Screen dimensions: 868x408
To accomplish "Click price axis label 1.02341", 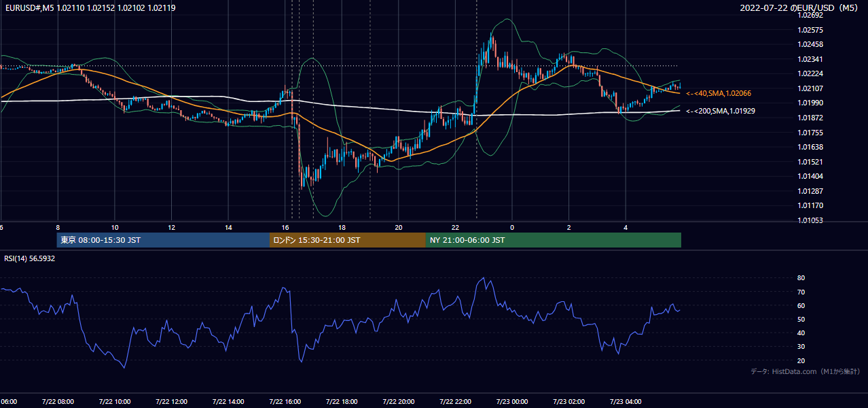I will click(x=810, y=59).
